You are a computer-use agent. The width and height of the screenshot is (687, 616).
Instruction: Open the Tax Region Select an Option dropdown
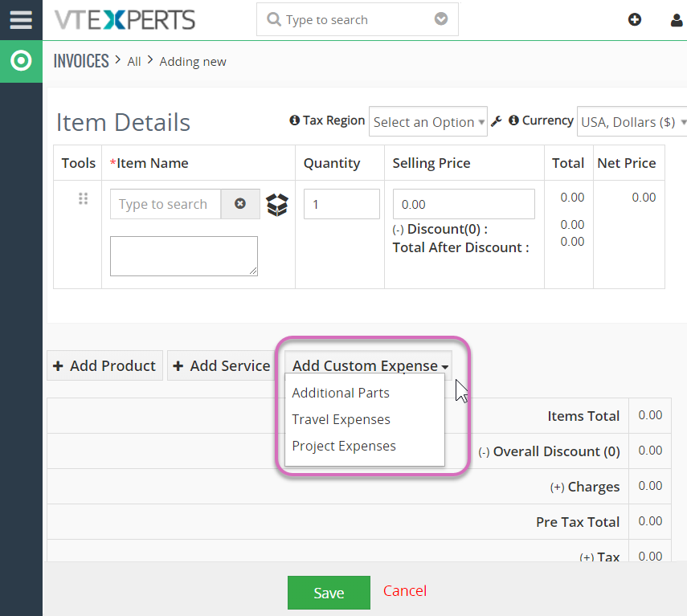(428, 121)
